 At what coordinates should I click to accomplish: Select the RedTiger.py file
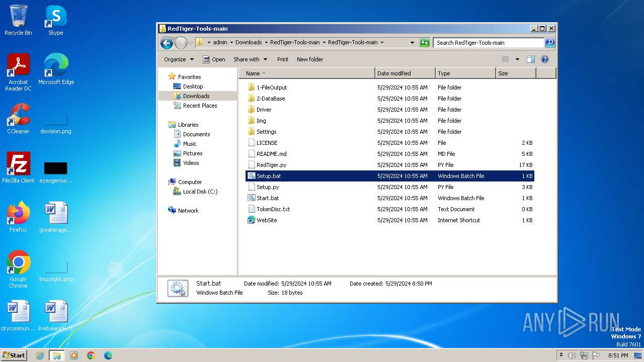[271, 165]
